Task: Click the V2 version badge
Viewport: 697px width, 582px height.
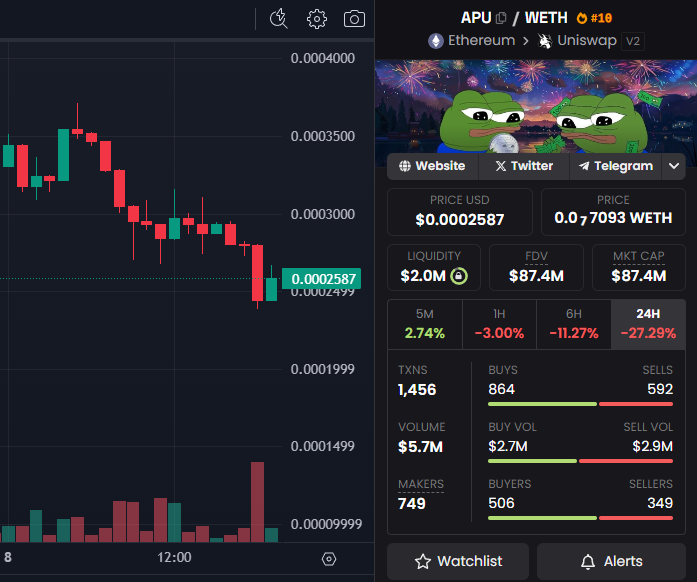Action: pos(633,41)
